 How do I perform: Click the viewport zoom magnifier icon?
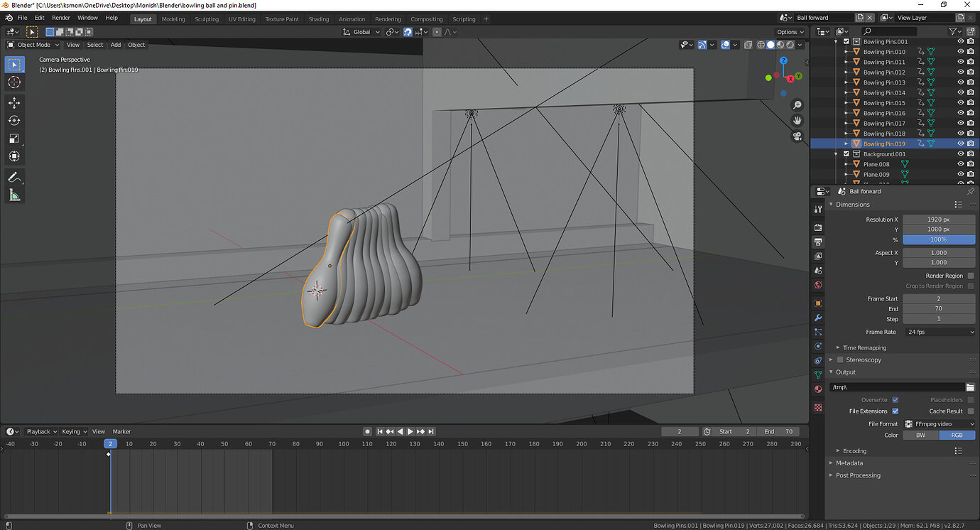(797, 105)
